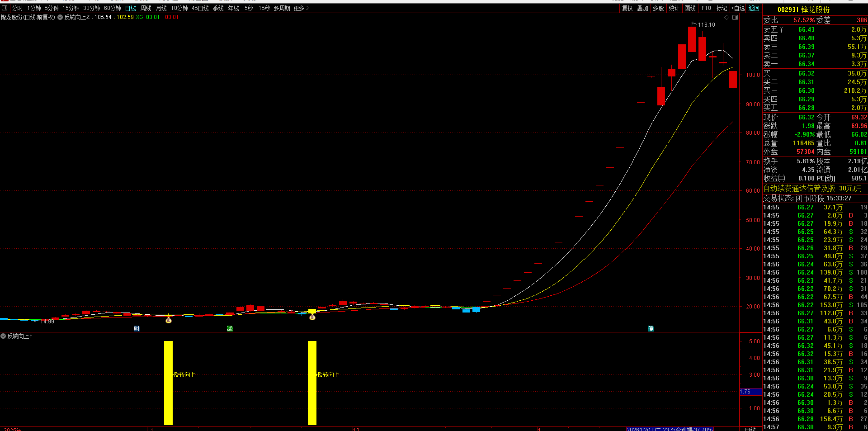Click the 最高 value 69.96
This screenshot has width=868, height=431.
(x=859, y=126)
